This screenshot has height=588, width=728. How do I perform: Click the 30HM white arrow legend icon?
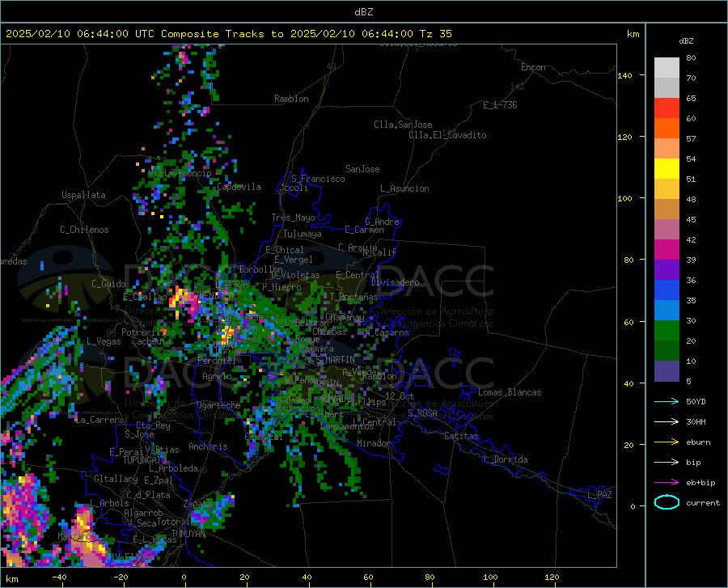(667, 422)
